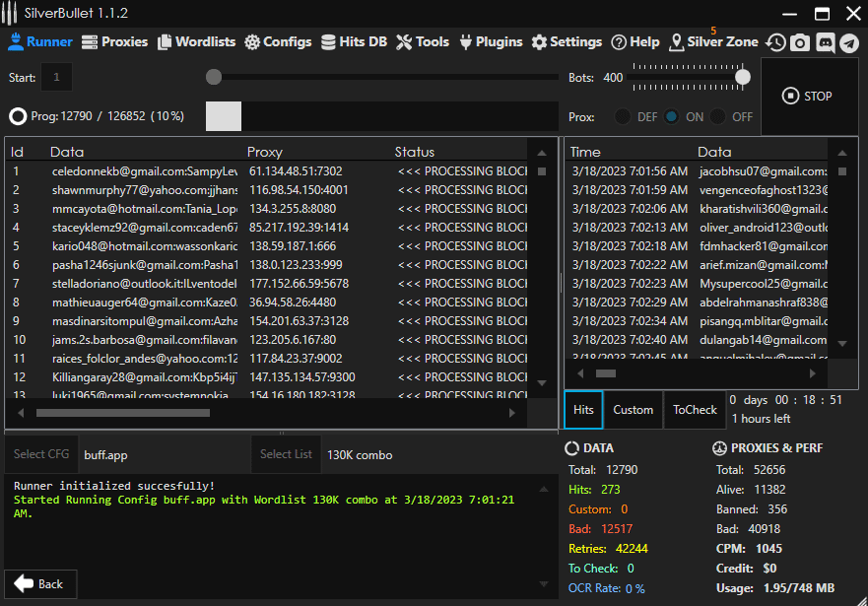Open the run history clock icon

[776, 42]
